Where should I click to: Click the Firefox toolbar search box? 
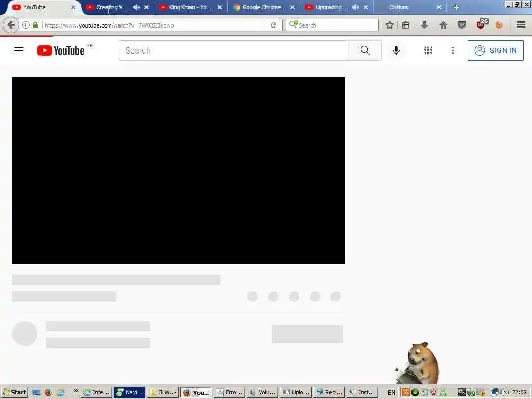(332, 25)
